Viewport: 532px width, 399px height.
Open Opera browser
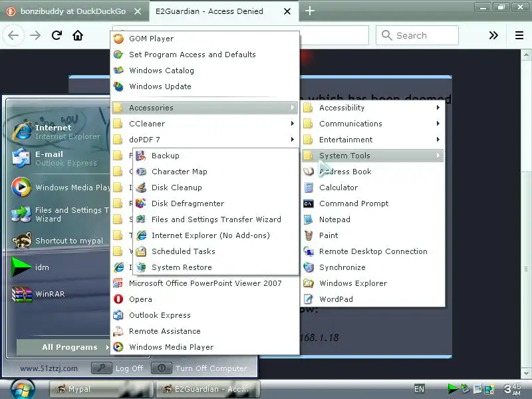click(x=205, y=299)
